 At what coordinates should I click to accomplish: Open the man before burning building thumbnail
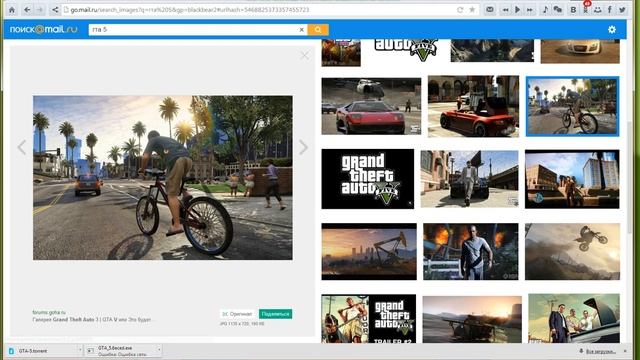(471, 251)
